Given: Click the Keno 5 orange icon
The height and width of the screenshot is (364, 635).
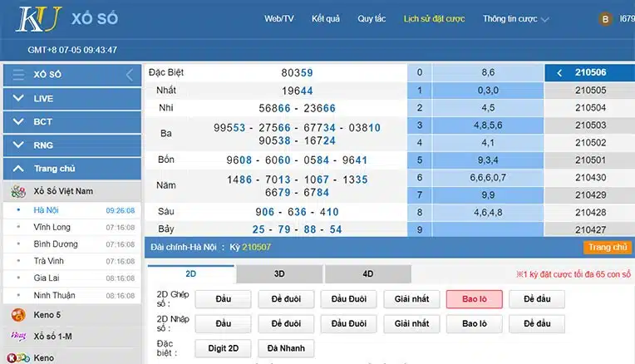Looking at the screenshot, I should 18,315.
